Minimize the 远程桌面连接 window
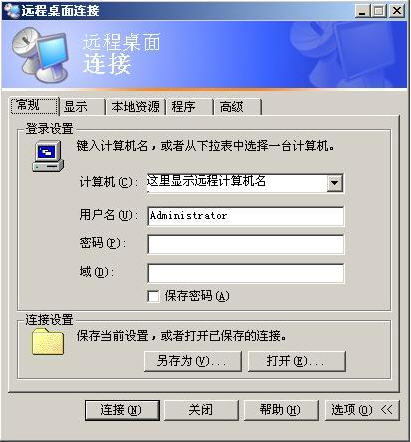This screenshot has height=442, width=411. point(362,11)
